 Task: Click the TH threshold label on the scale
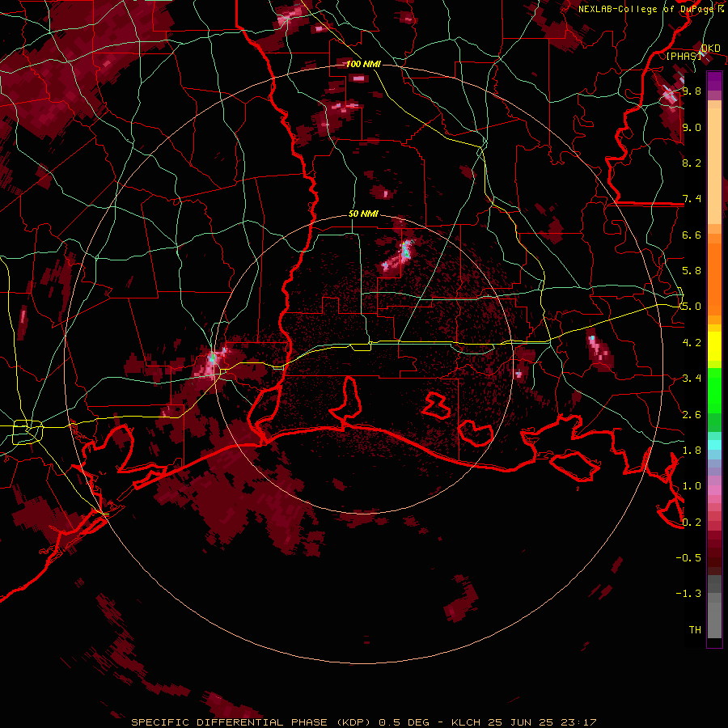tap(695, 630)
